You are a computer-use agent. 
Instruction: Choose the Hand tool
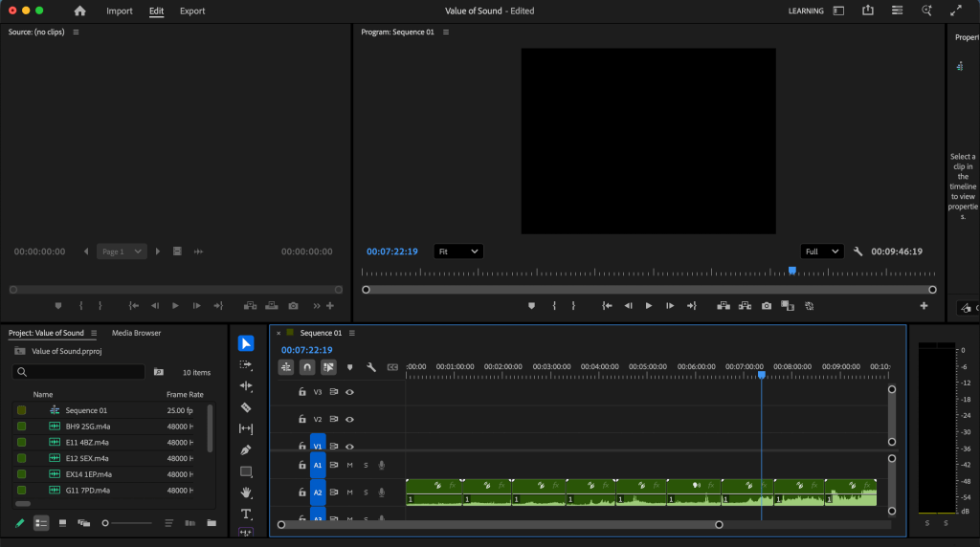246,492
